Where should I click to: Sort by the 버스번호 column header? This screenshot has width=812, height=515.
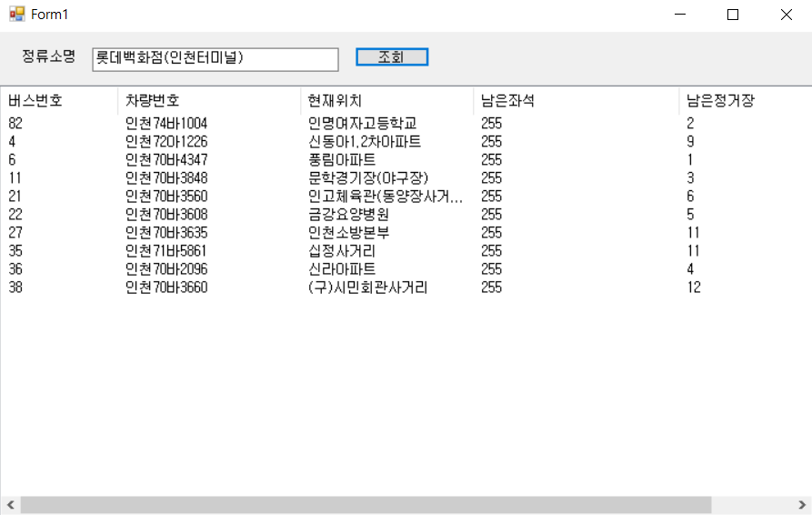coord(59,100)
